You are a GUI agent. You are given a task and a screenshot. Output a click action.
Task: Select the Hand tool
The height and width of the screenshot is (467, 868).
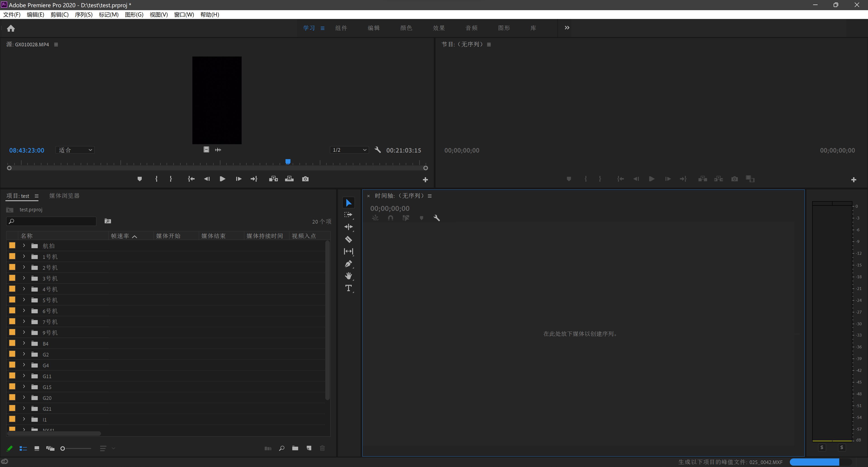tap(348, 276)
